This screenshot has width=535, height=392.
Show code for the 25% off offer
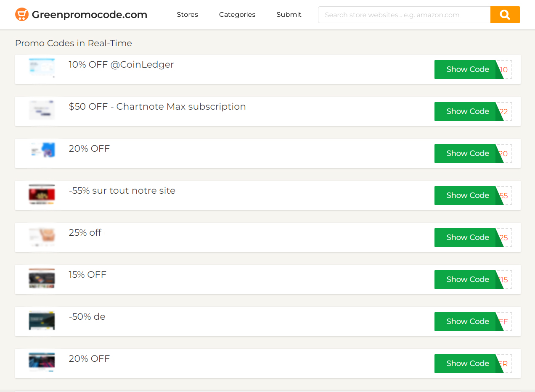[x=469, y=237]
